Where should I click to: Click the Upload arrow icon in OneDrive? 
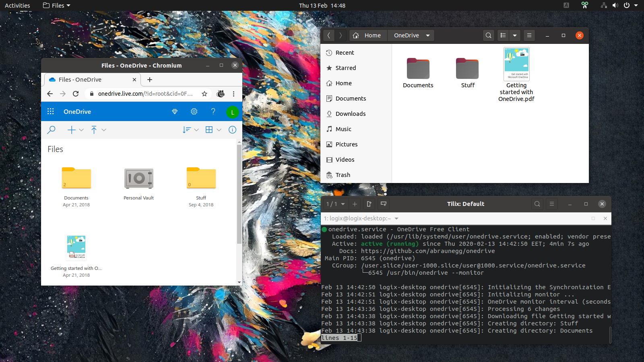pyautogui.click(x=94, y=130)
